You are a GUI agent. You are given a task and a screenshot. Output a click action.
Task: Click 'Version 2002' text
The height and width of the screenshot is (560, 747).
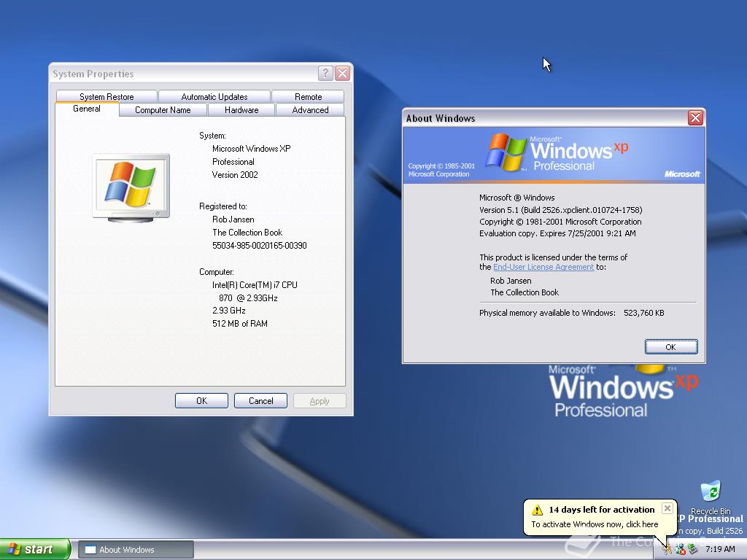235,175
